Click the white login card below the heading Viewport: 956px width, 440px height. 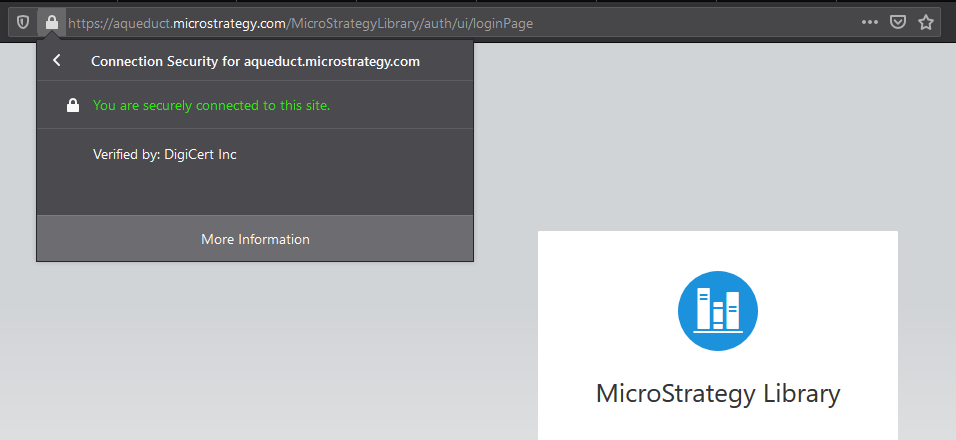(x=717, y=425)
